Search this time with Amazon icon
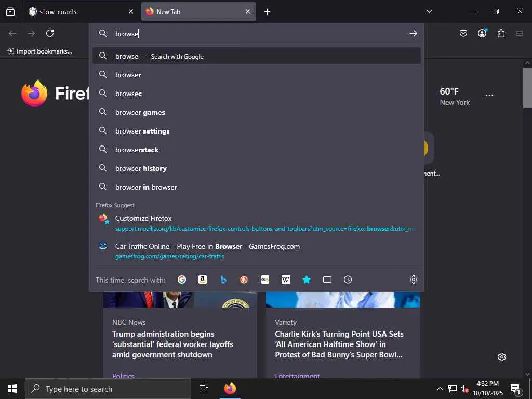The width and height of the screenshot is (532, 399). coord(203,280)
